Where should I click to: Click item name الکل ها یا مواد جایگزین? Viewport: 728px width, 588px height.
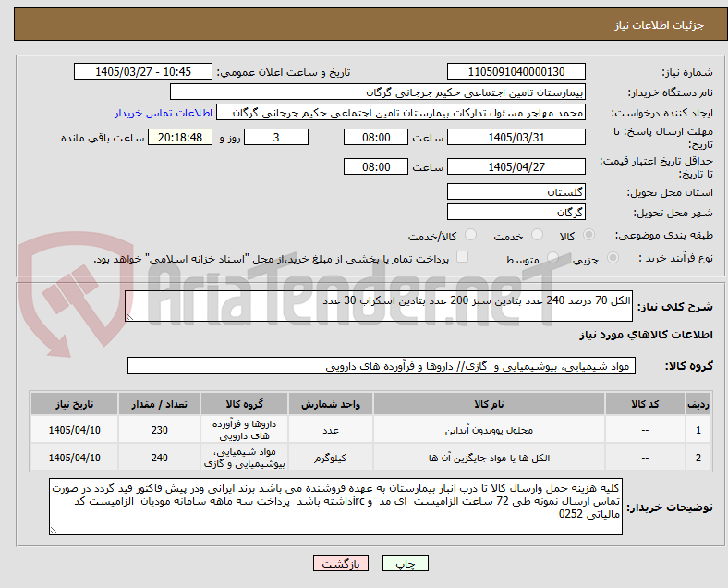click(489, 458)
